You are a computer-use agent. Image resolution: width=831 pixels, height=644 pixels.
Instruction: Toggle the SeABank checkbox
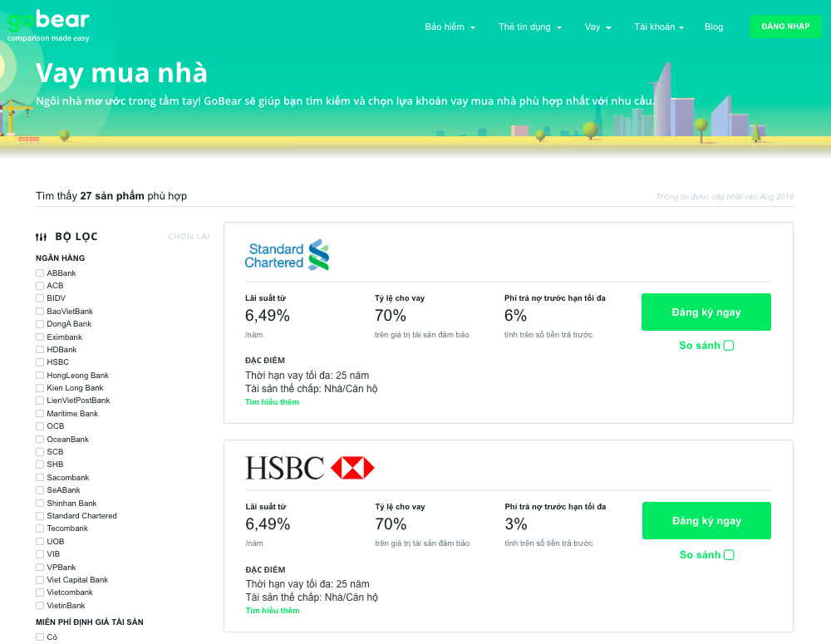coord(40,490)
